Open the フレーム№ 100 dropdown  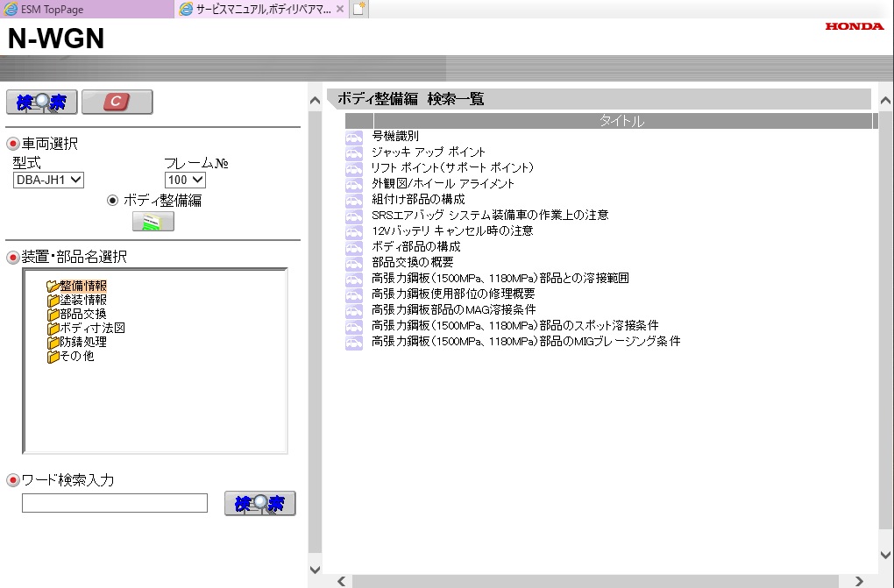click(x=185, y=181)
